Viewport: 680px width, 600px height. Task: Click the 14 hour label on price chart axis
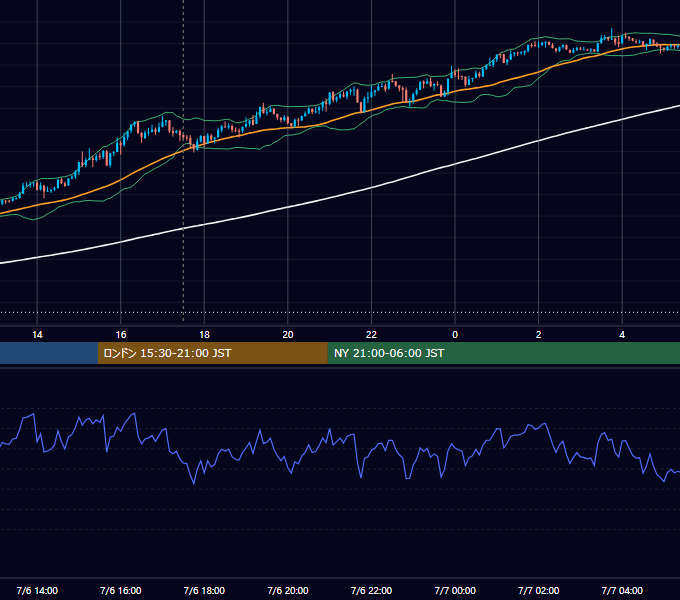coord(37,335)
